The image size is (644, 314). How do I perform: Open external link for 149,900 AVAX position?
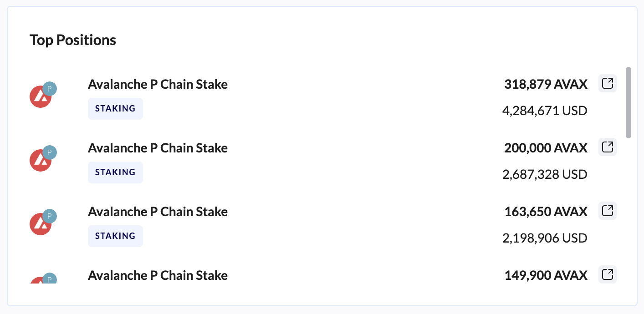(x=607, y=274)
